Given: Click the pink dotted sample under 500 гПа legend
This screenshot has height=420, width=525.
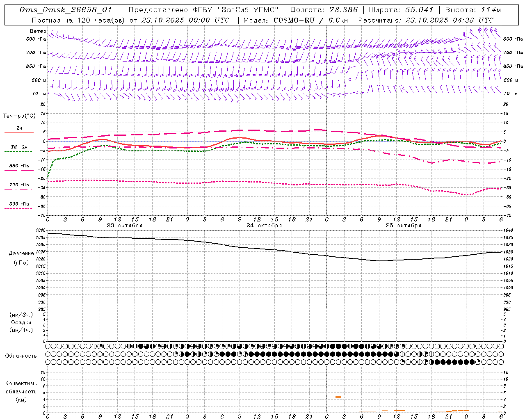Looking at the screenshot, I should (x=18, y=209).
